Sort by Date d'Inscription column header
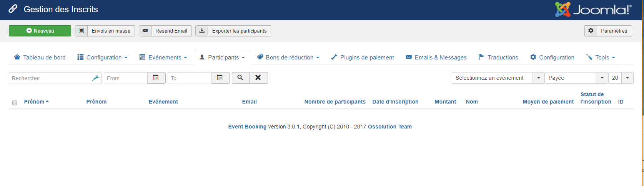The height and width of the screenshot is (186, 644). pos(395,102)
